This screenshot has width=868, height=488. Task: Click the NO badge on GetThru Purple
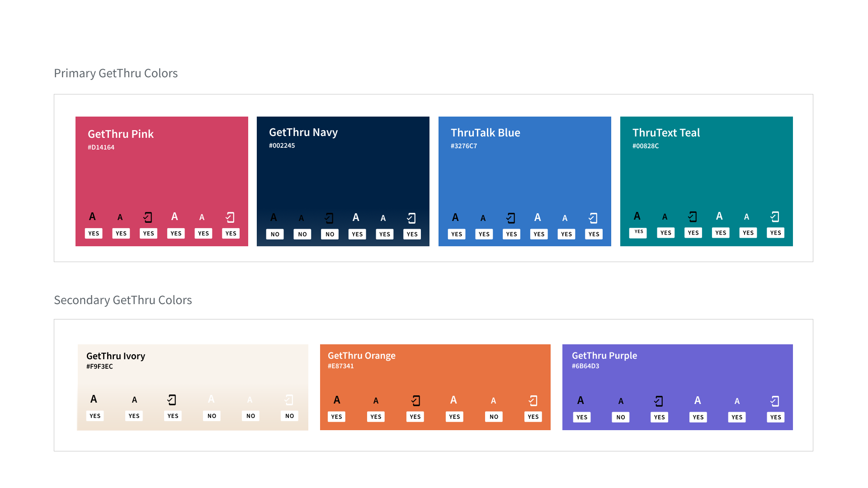point(620,417)
